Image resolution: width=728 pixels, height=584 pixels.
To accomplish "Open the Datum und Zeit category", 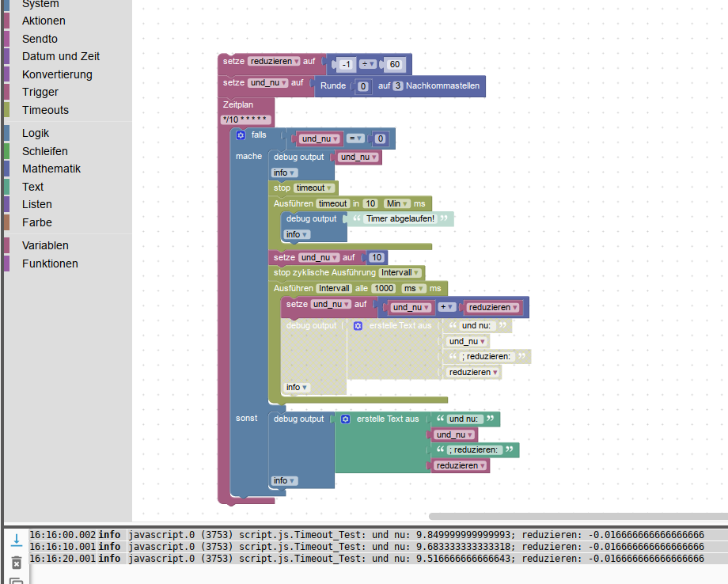I will tap(61, 57).
